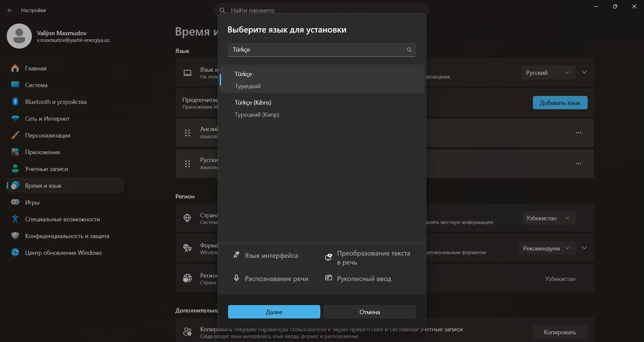Open the Русский language more options ellipsis

578,164
